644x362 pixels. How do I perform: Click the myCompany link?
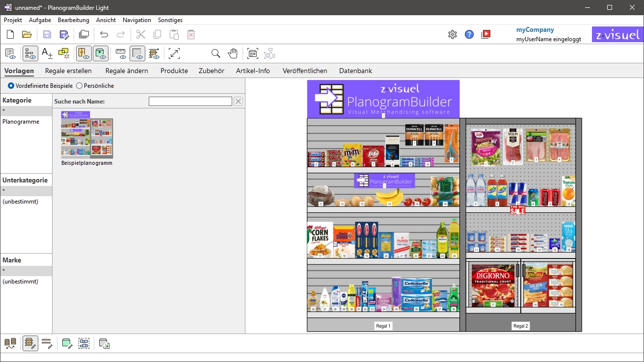click(x=535, y=30)
